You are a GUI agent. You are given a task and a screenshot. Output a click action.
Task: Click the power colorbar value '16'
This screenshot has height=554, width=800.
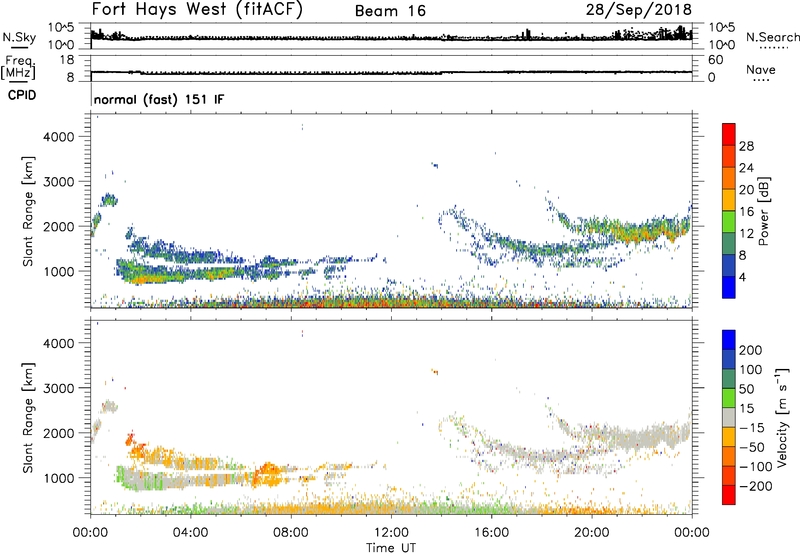click(x=746, y=212)
